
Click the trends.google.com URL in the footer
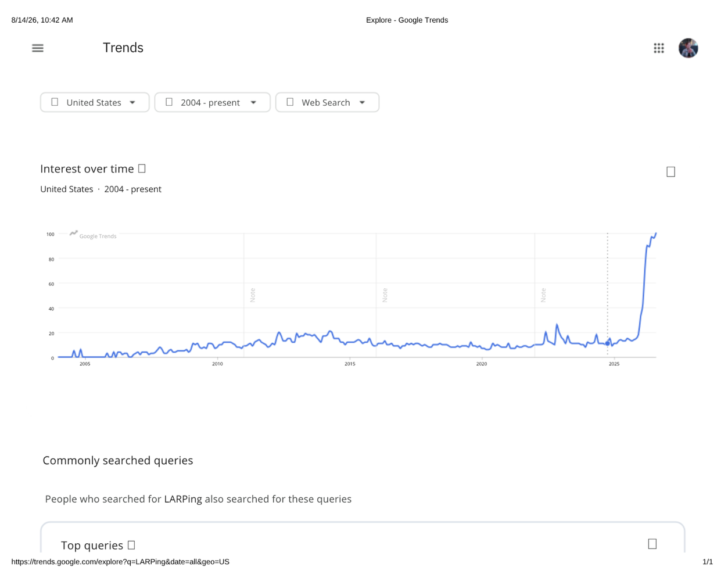coord(120,562)
